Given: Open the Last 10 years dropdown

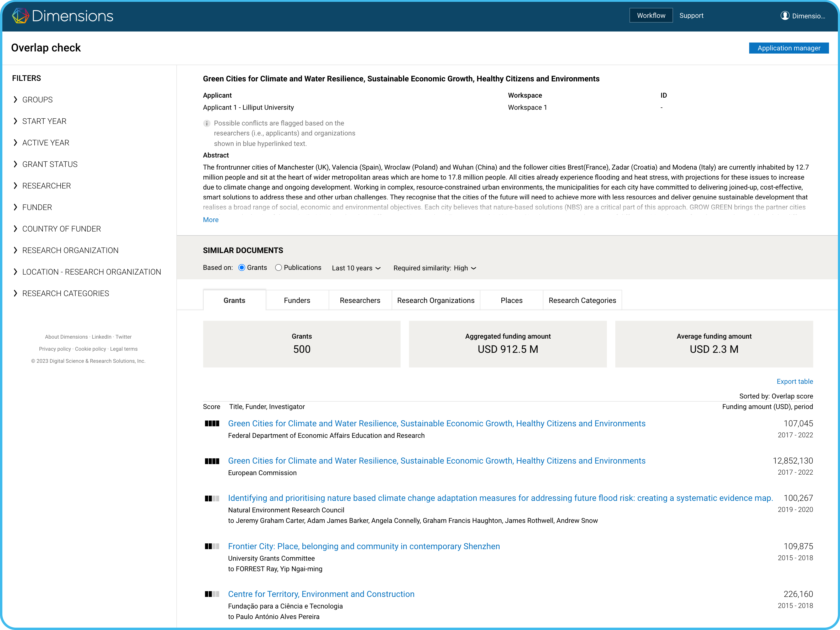Looking at the screenshot, I should [356, 268].
